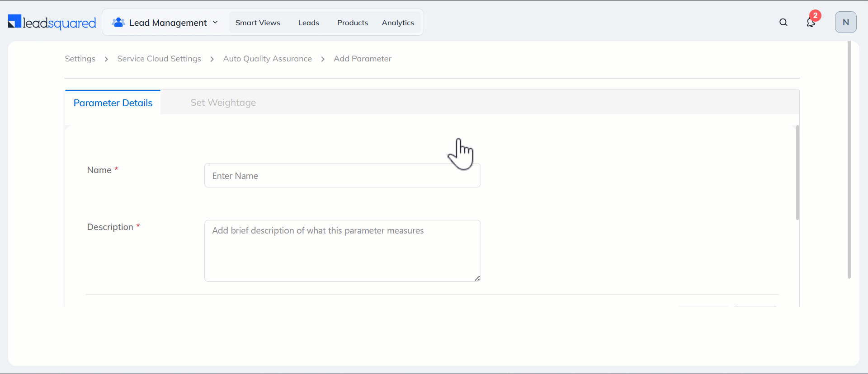Expand the Lead Management dropdown

tap(215, 22)
